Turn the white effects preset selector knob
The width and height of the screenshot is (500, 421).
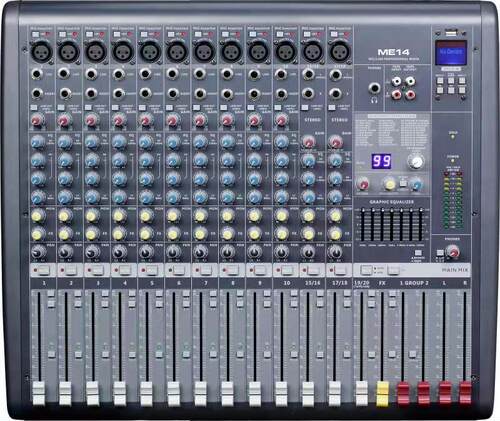point(416,162)
